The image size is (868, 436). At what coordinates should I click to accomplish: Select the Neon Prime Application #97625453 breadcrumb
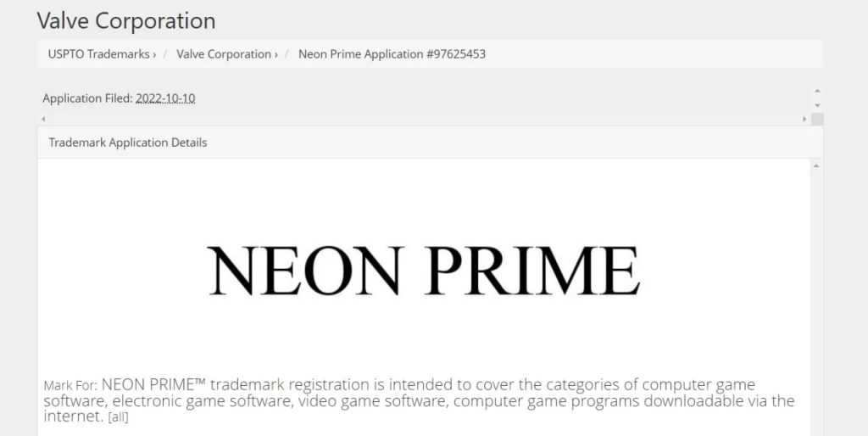point(392,54)
